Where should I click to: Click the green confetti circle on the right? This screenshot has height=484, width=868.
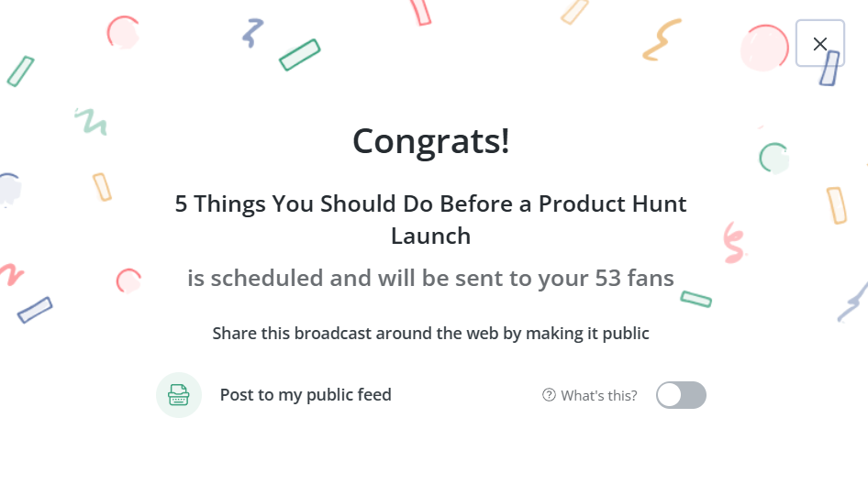point(773,158)
